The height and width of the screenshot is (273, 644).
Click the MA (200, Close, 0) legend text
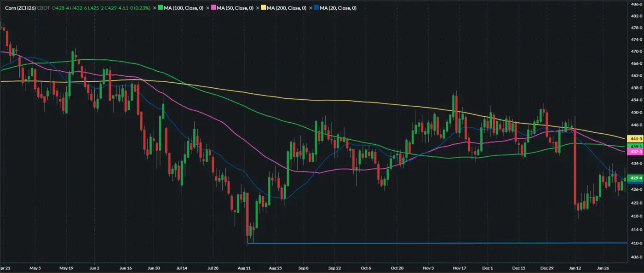point(287,8)
